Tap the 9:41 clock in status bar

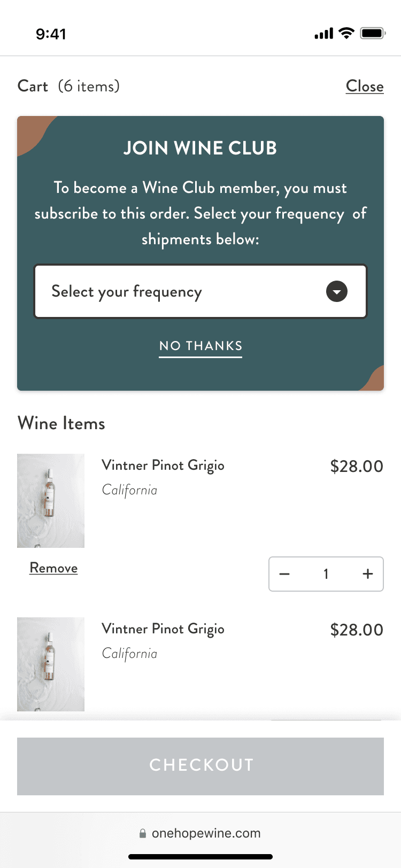[x=51, y=34]
